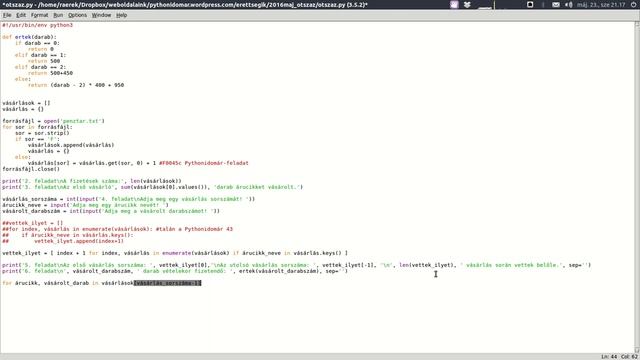
Task: Click the 'forrásfájl.close()' line
Action: (31, 169)
